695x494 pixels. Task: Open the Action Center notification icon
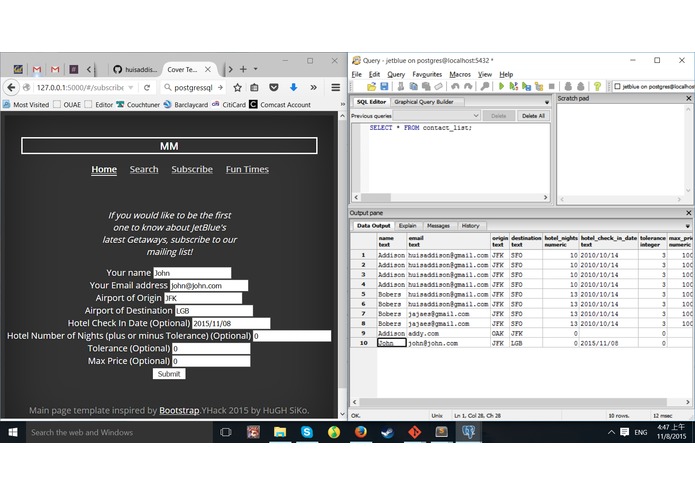[624, 432]
